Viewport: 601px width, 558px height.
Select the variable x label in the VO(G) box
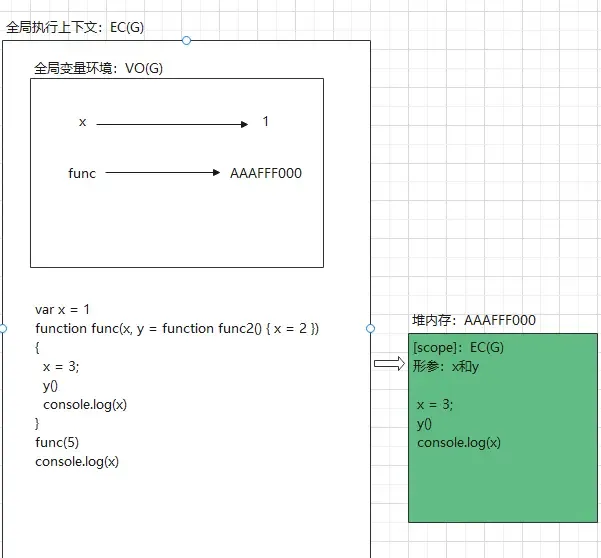point(82,122)
